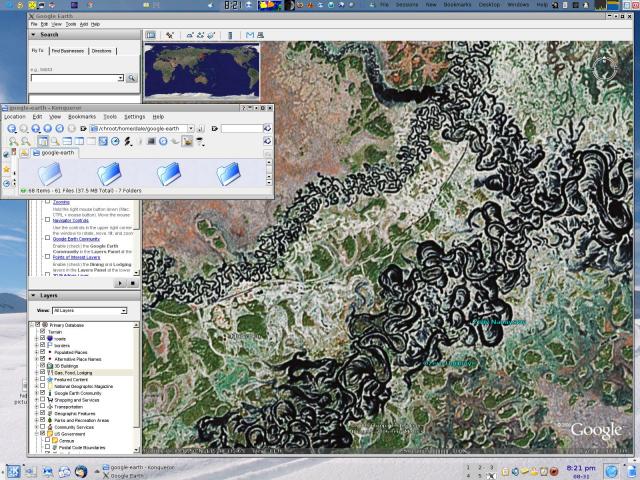Toggle 3D Buildings layer checkbox

(x=42, y=366)
